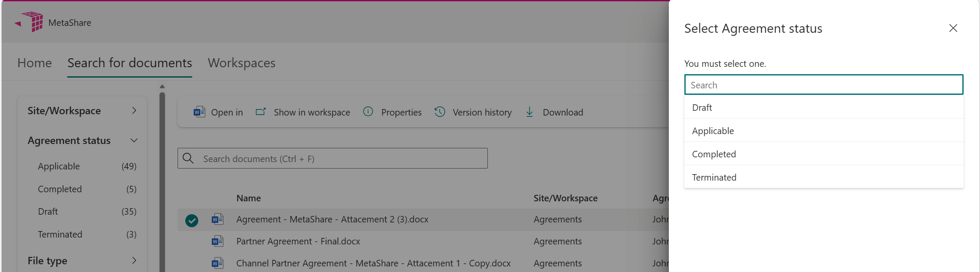The image size is (980, 272).
Task: Click the Download arrow icon
Action: pos(530,112)
